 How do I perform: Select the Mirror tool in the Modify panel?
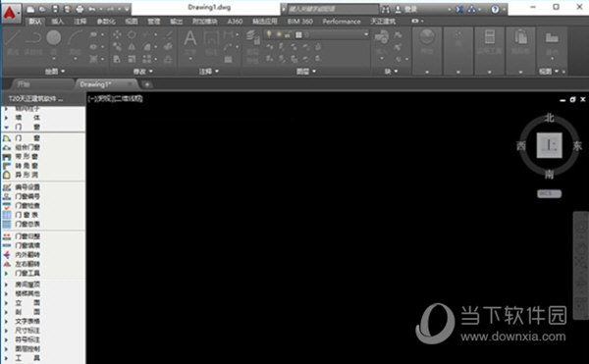tap(132, 46)
